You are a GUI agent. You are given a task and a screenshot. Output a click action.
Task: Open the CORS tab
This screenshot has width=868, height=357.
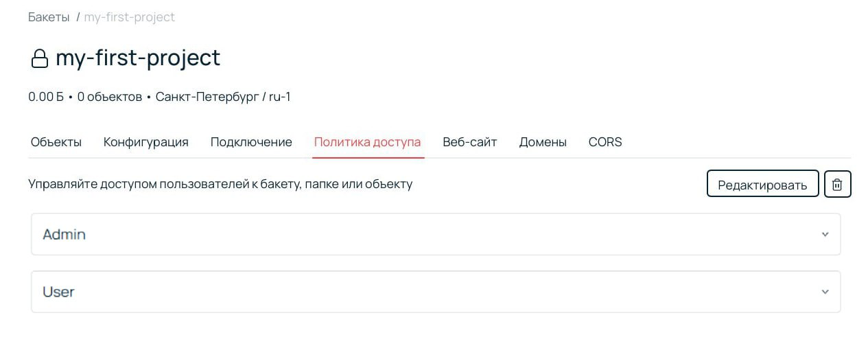click(x=605, y=142)
